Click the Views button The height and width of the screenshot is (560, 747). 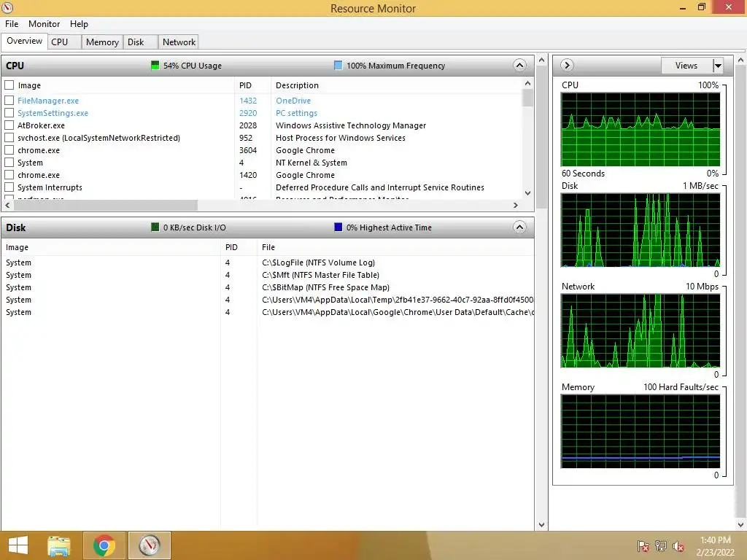point(686,66)
